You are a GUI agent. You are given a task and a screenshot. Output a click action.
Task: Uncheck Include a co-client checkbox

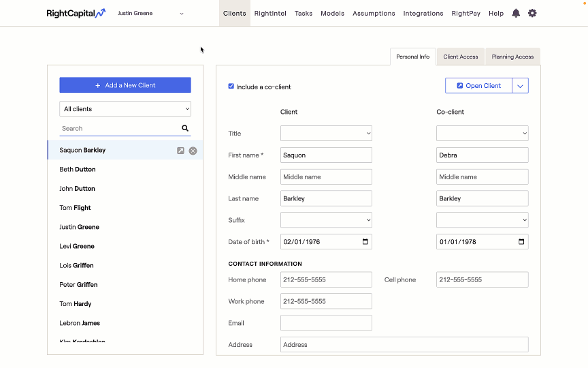[x=231, y=87]
